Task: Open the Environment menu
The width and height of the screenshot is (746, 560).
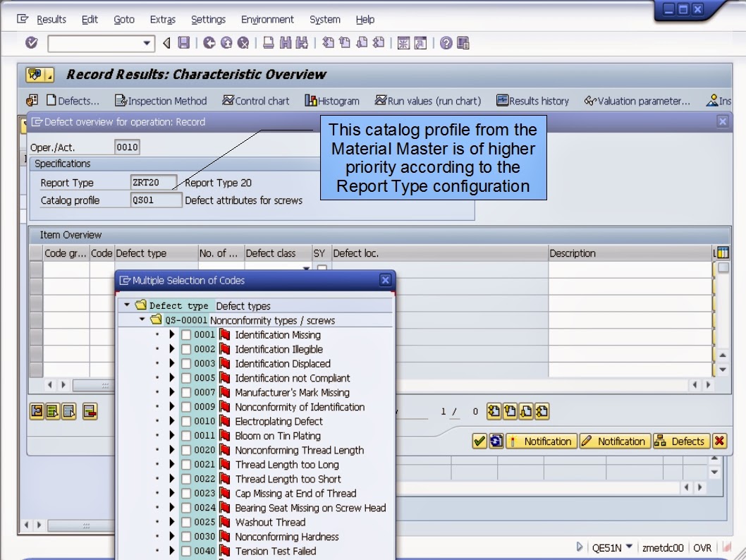Action: click(267, 19)
